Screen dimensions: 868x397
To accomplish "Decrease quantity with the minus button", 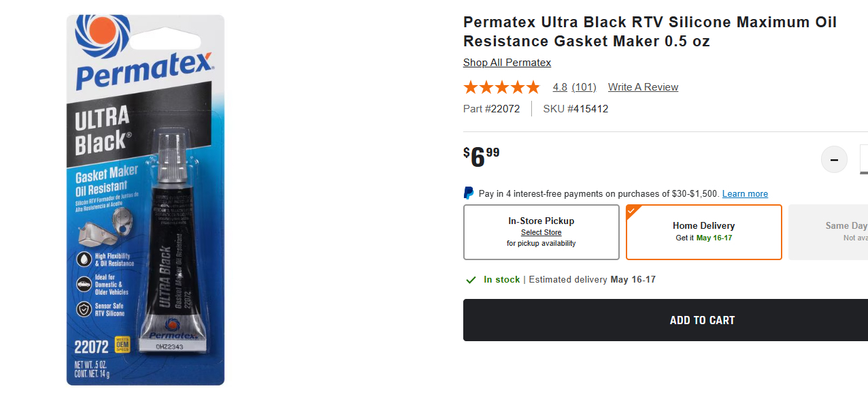I will tap(834, 160).
